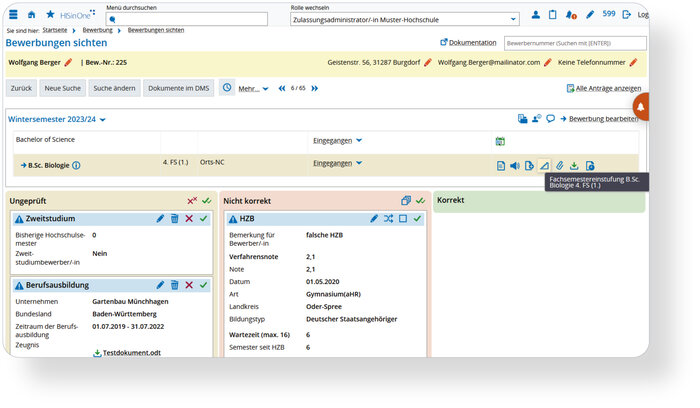Image resolution: width=700 pixels, height=408 pixels.
Task: Click copy icon in Nicht korrekt header
Action: 406,201
